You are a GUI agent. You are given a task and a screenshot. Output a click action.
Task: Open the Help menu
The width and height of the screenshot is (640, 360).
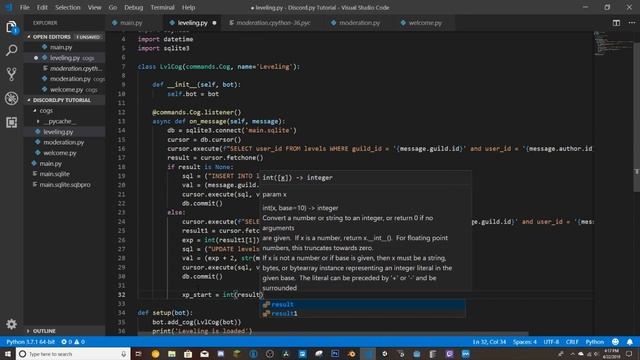coord(188,7)
